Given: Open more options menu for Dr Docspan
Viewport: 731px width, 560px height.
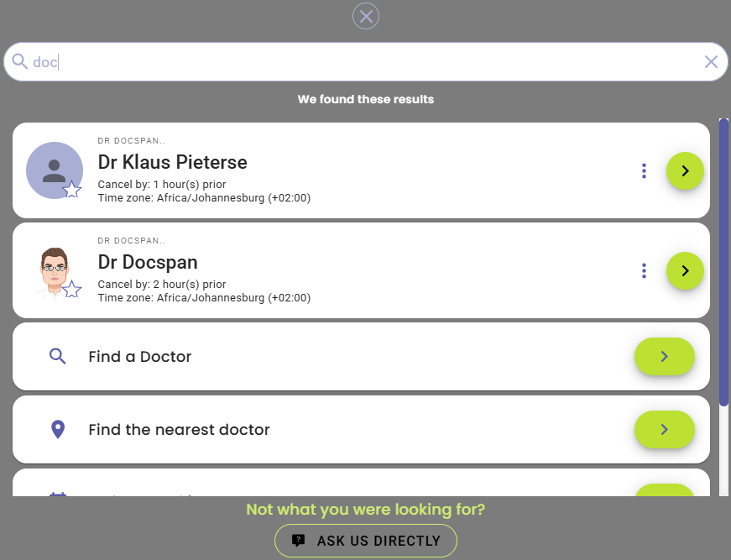Looking at the screenshot, I should coord(644,270).
